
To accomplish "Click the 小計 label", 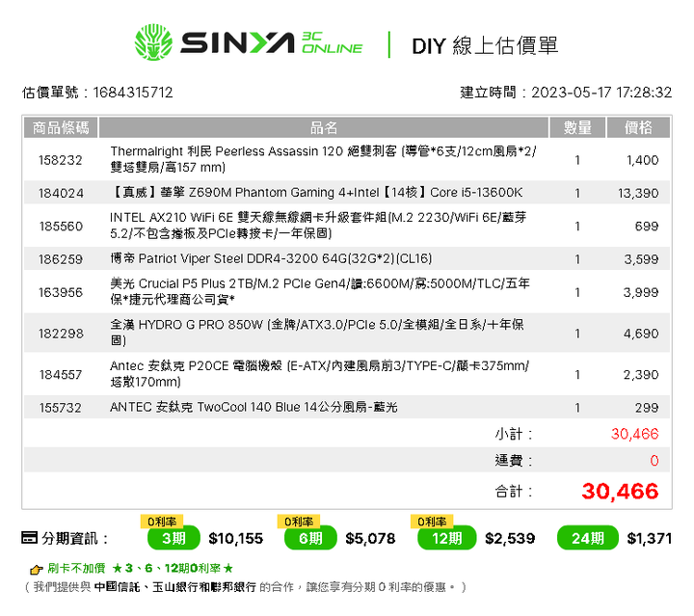I will 514,434.
